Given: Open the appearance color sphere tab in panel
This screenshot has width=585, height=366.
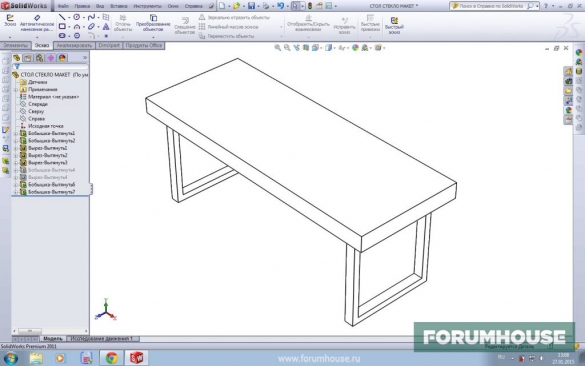Looking at the screenshot, I should coord(62,58).
